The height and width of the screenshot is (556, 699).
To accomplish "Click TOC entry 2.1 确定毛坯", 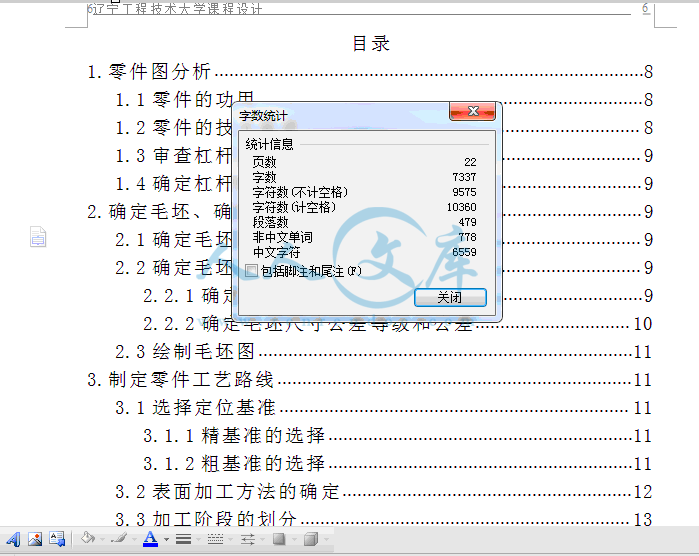I will point(173,240).
